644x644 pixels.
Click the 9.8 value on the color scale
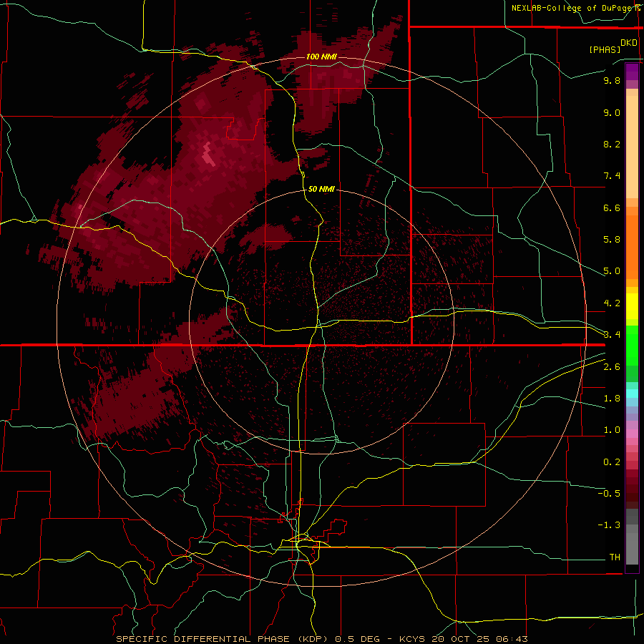[612, 80]
